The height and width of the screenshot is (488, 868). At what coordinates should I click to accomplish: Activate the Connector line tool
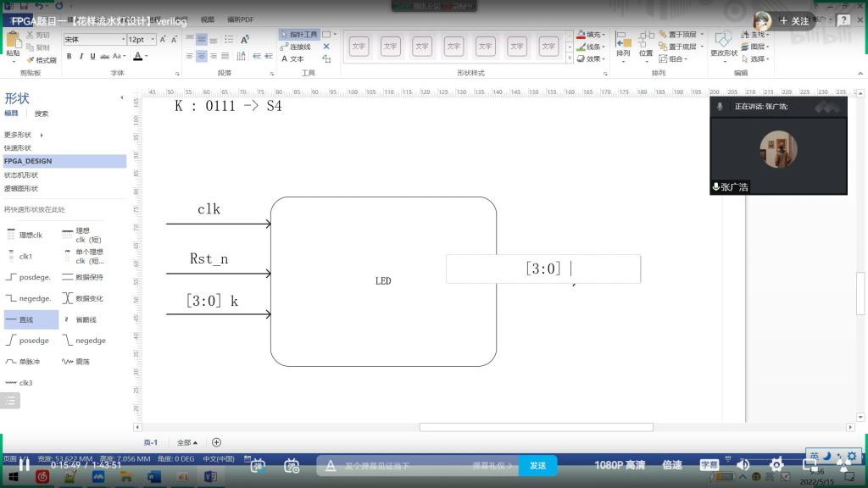point(298,47)
